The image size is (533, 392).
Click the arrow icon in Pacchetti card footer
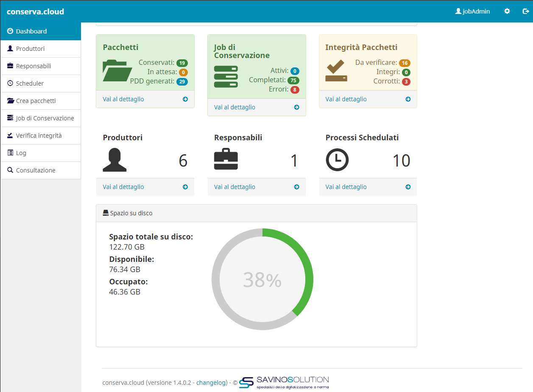point(185,99)
